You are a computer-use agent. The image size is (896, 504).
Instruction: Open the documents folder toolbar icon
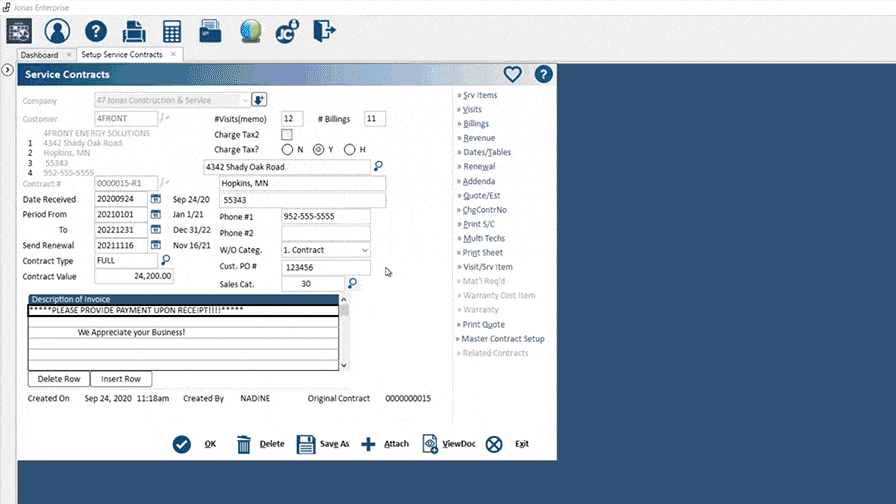click(x=210, y=31)
